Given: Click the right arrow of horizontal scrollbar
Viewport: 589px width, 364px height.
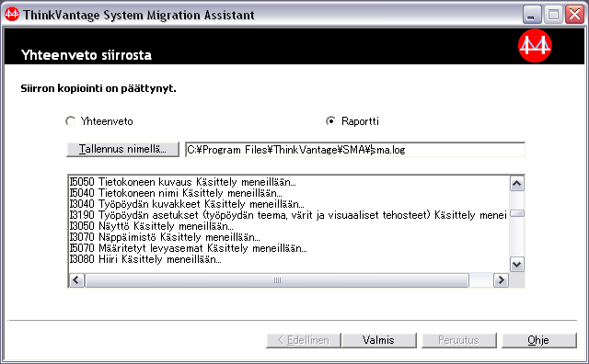Looking at the screenshot, I should click(501, 280).
